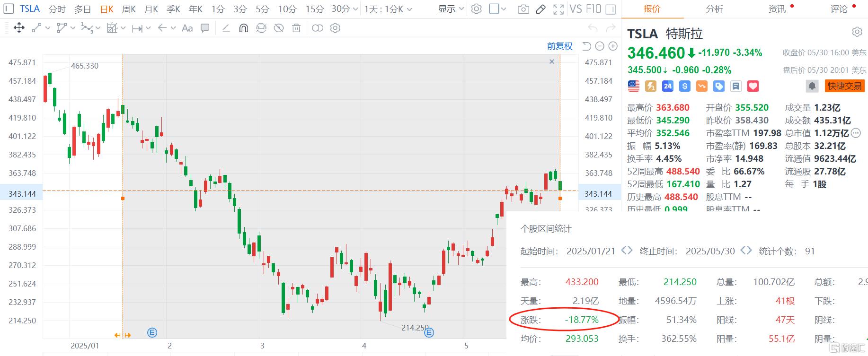Switch to the 分析 tab

click(714, 9)
